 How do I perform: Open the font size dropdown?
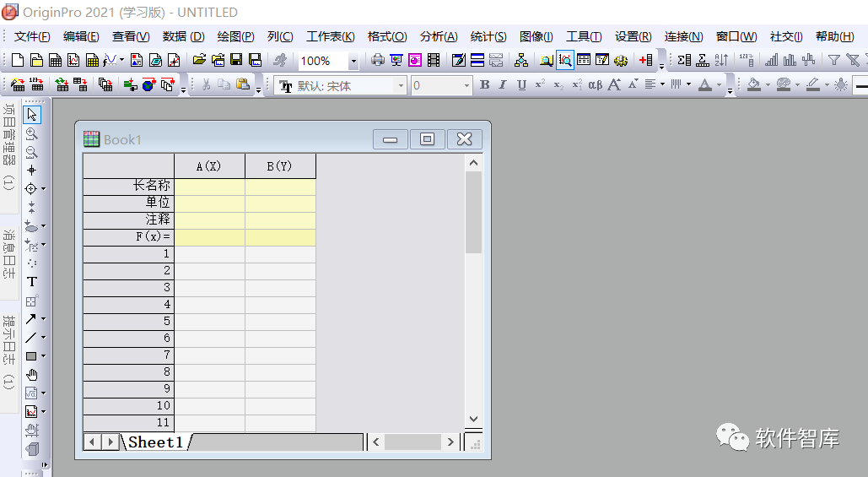466,85
